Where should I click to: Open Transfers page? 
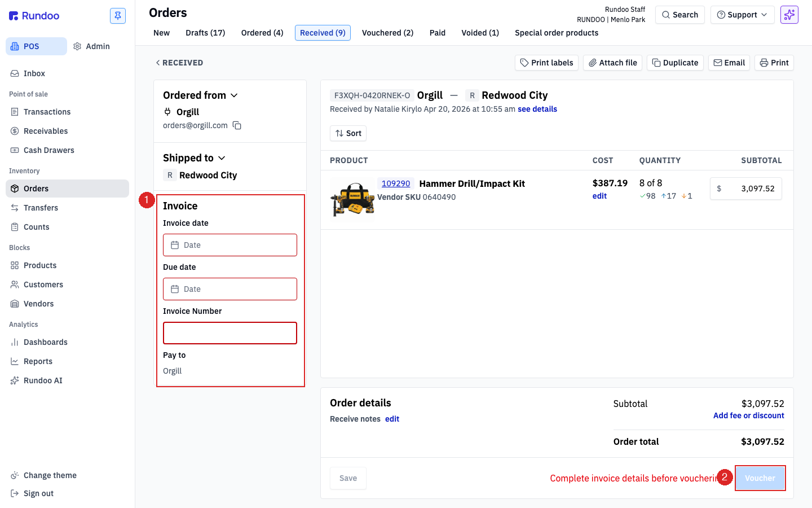coord(67,208)
